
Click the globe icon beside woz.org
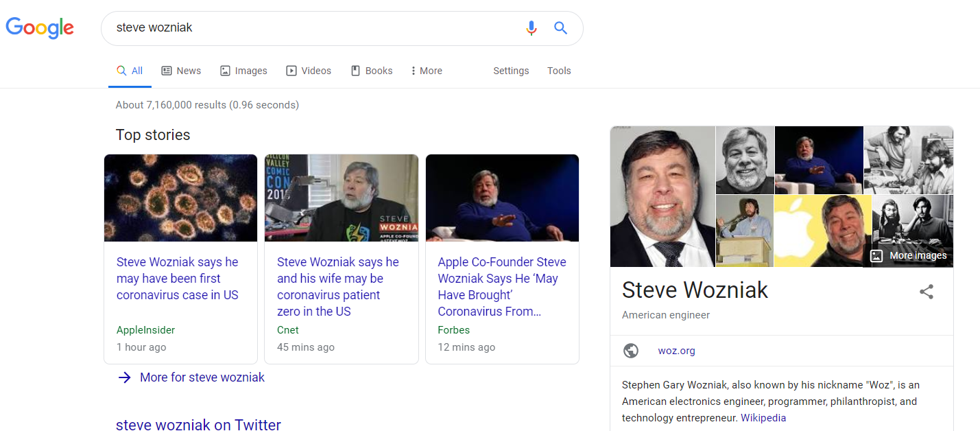[x=631, y=351]
